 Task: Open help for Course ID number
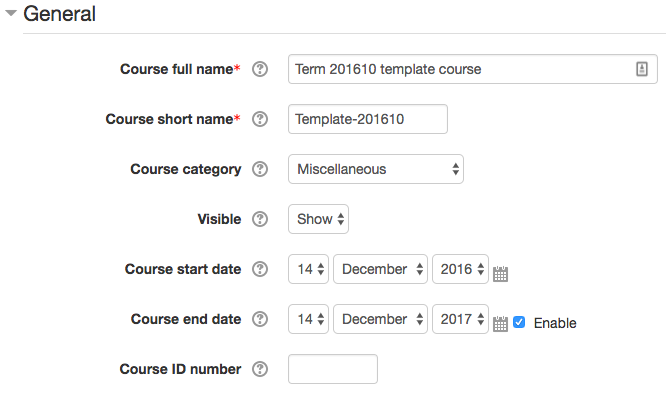pyautogui.click(x=260, y=369)
